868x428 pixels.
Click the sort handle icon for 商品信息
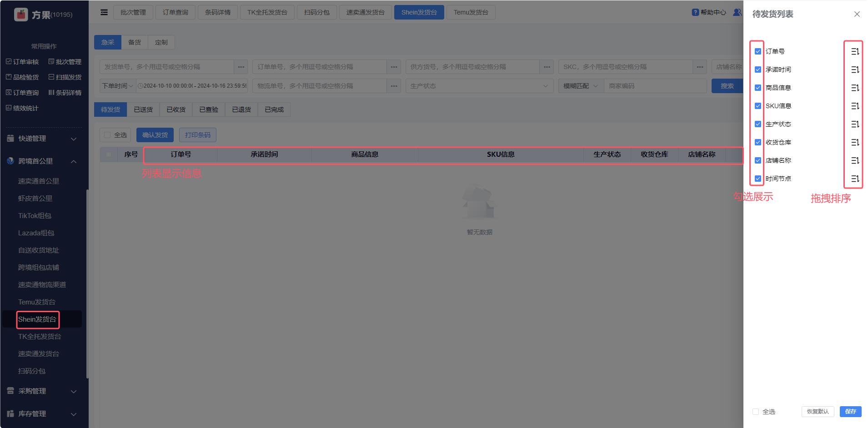[x=855, y=88]
